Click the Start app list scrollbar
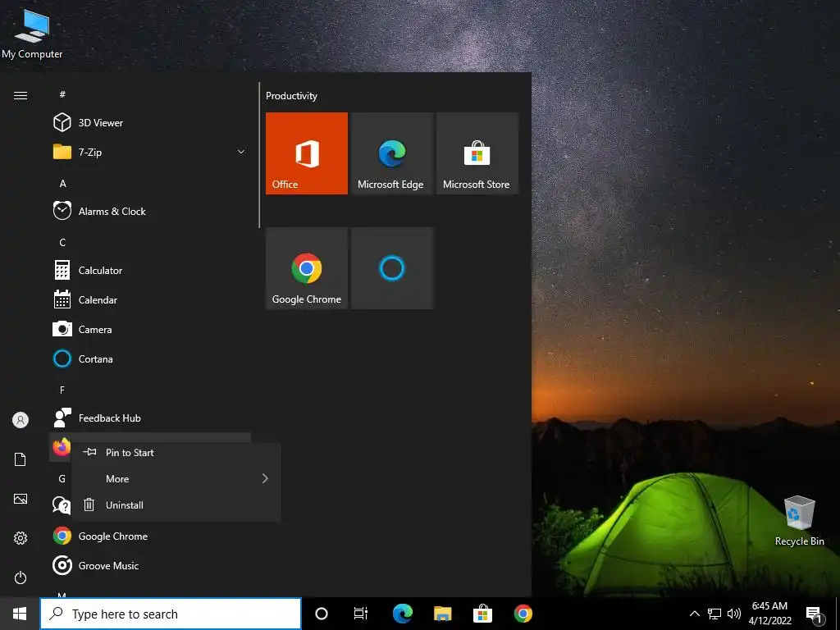840x630 pixels. [x=259, y=155]
